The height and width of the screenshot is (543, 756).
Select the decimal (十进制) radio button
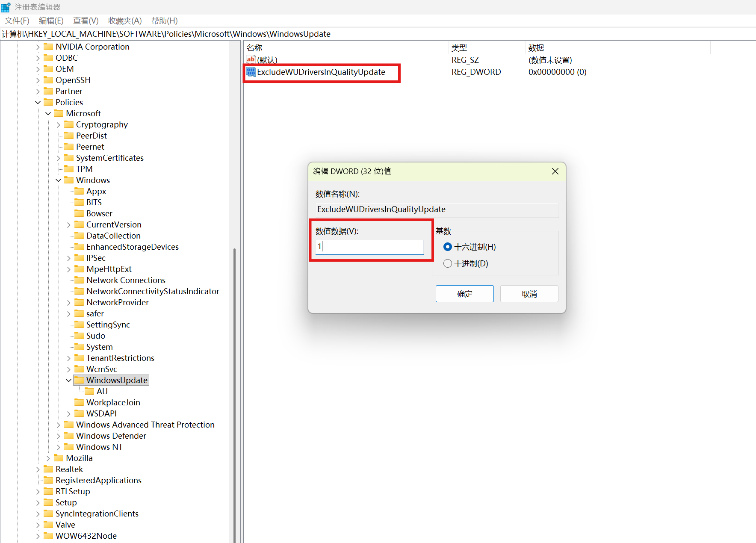(448, 263)
